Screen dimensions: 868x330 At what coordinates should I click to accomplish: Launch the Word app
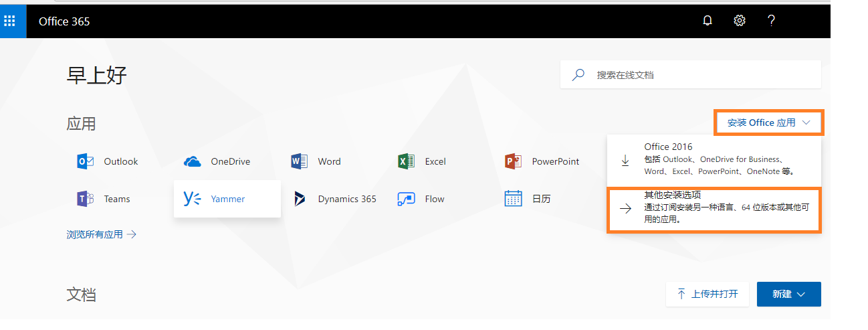(x=317, y=161)
